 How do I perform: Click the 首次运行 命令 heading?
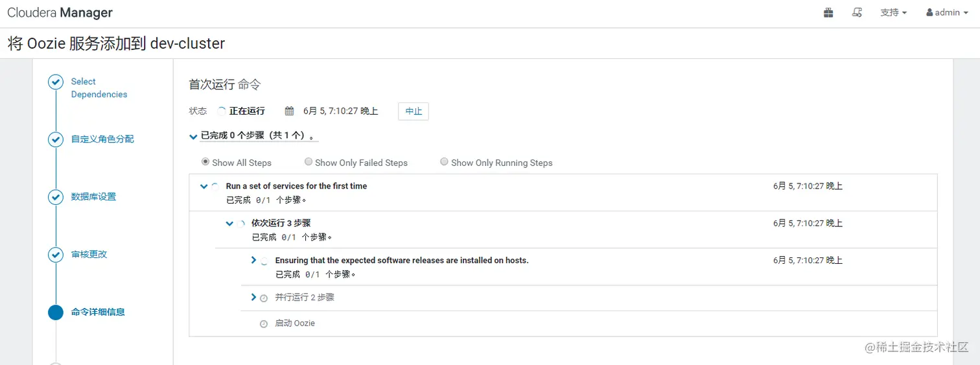click(x=224, y=84)
